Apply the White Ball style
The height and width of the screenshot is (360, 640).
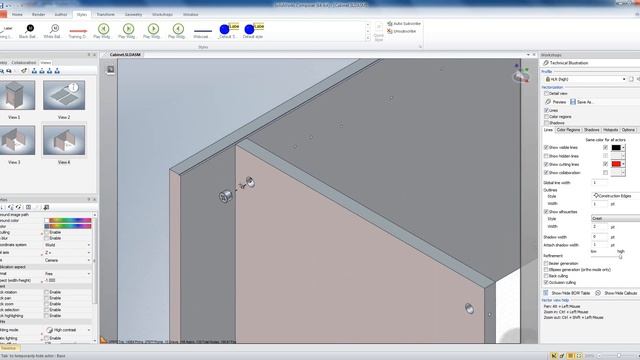tap(53, 31)
